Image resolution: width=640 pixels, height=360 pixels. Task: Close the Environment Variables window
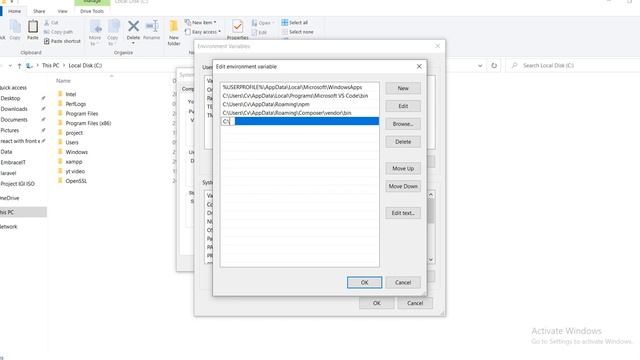point(438,46)
